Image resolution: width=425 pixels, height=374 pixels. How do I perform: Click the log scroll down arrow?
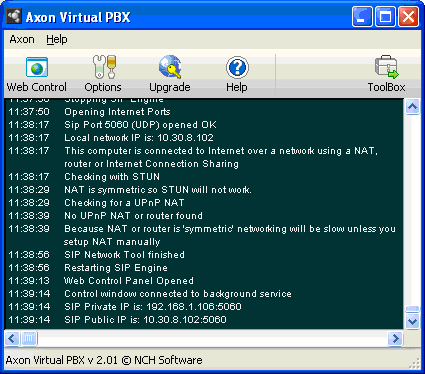(x=413, y=321)
